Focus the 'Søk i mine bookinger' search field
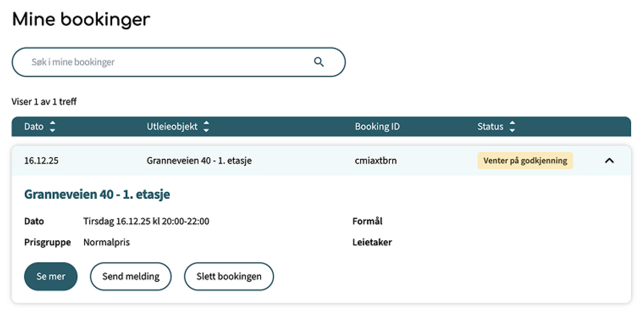Viewport: 644px width, 317px height. [x=167, y=62]
